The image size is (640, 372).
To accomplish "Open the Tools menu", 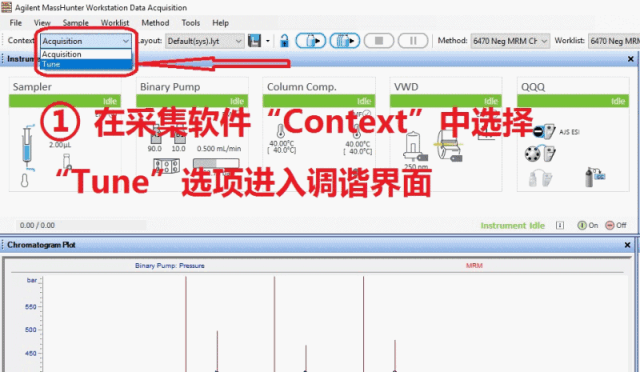I will (x=191, y=23).
